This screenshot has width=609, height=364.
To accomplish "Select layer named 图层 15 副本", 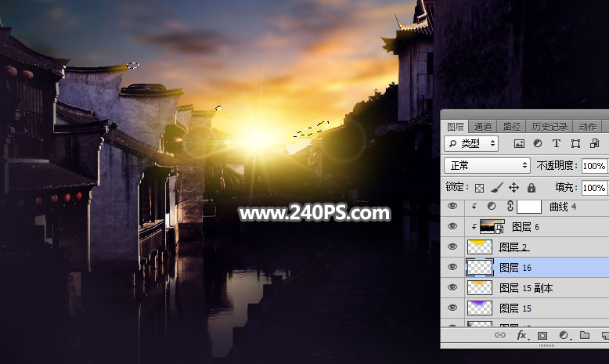I will click(526, 288).
